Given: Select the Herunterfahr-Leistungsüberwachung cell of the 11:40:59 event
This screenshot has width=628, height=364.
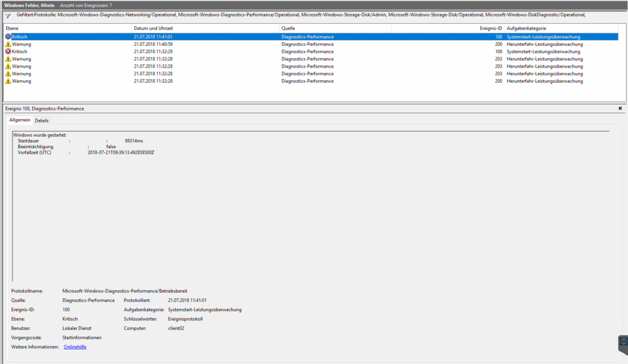Looking at the screenshot, I should (544, 45).
